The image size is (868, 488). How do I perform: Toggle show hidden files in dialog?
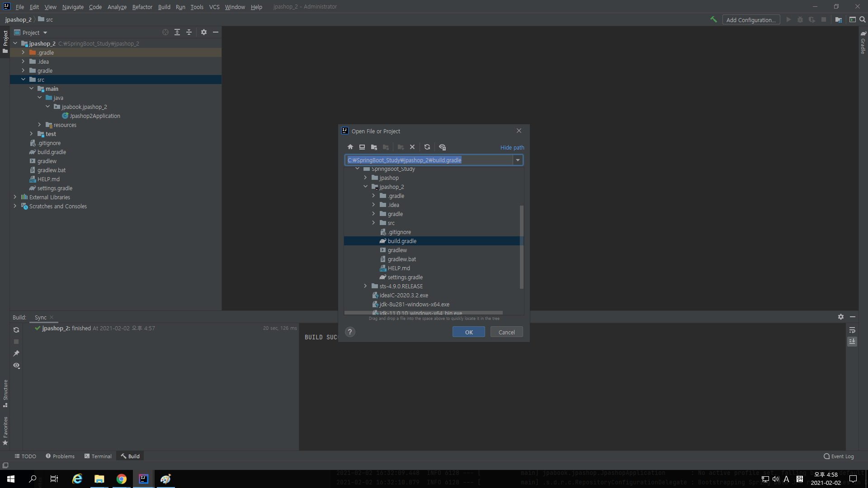(x=443, y=147)
